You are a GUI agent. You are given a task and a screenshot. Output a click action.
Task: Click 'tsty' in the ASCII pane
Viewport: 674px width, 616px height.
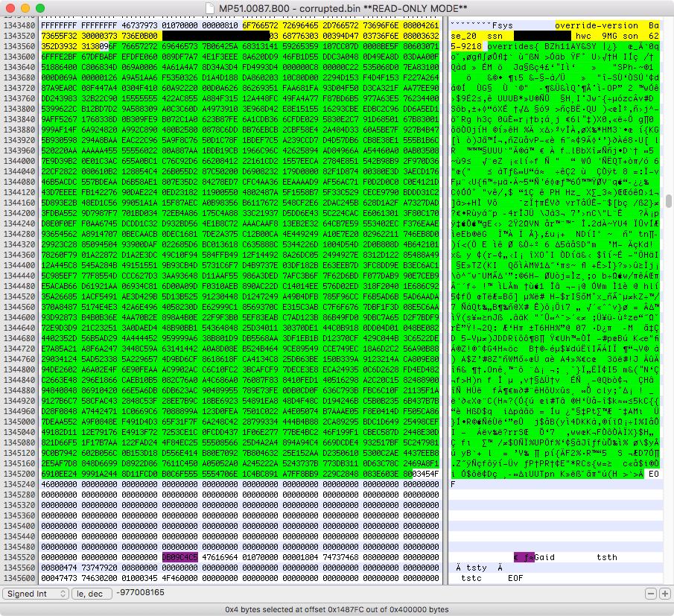[477, 568]
